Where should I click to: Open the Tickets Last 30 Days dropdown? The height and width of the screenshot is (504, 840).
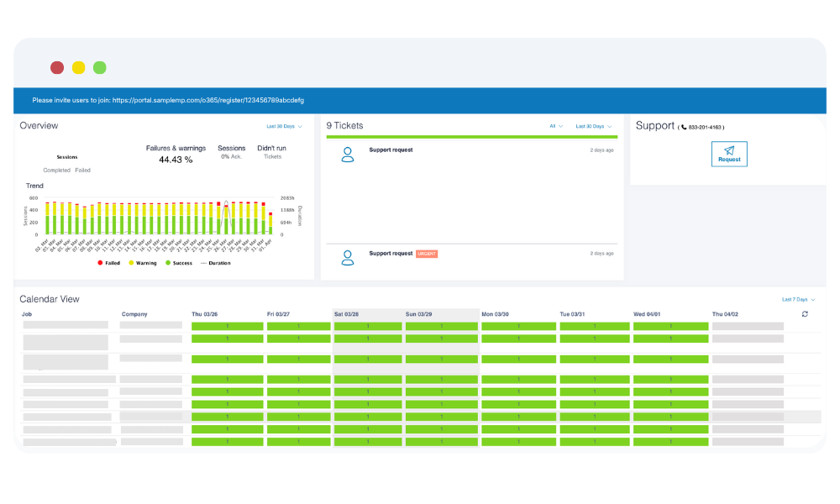pos(593,126)
